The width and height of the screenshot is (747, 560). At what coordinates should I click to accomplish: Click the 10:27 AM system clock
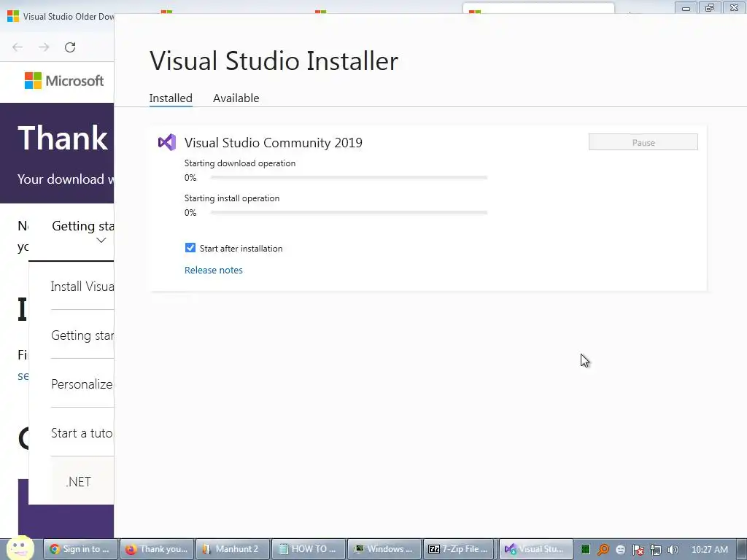(709, 549)
